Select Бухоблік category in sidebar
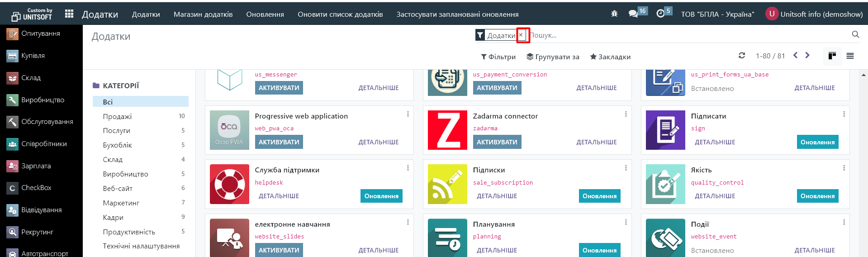The image size is (868, 257). point(118,145)
